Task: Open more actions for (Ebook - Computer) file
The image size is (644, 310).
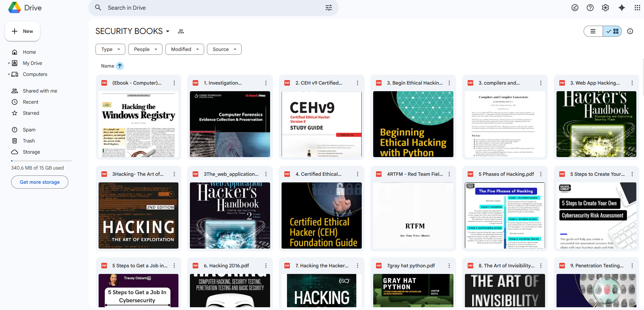Action: [x=174, y=83]
